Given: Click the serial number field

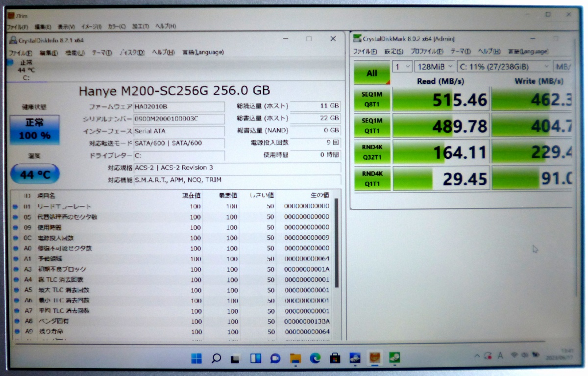Looking at the screenshot, I should [179, 119].
